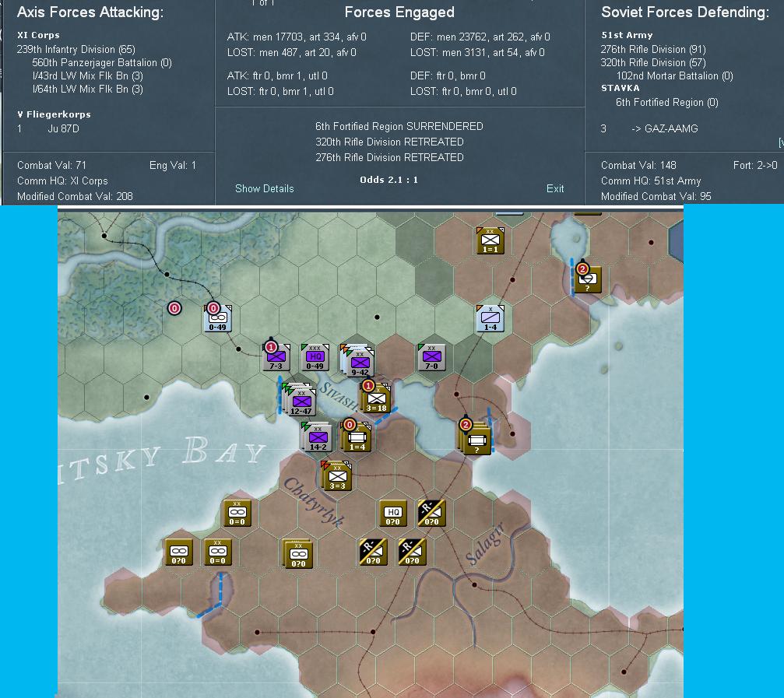
Task: Select the 0-49 rail repair unit
Action: tap(218, 318)
